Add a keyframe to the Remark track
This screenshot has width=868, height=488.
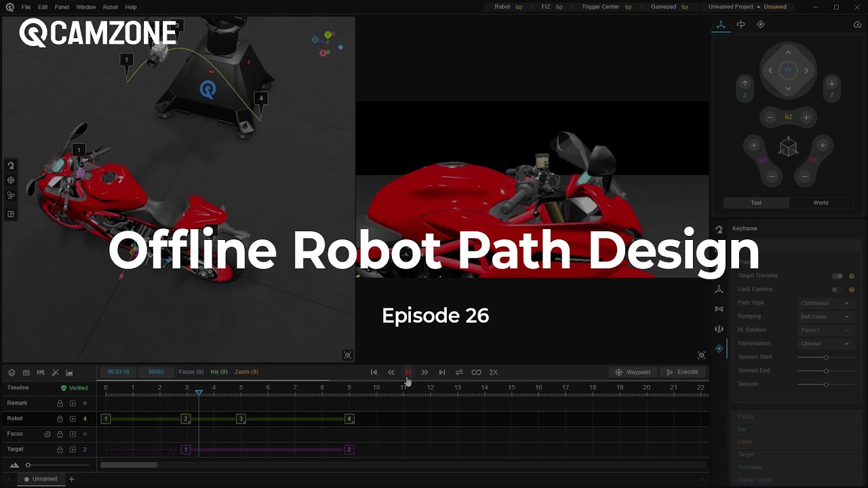pos(73,403)
